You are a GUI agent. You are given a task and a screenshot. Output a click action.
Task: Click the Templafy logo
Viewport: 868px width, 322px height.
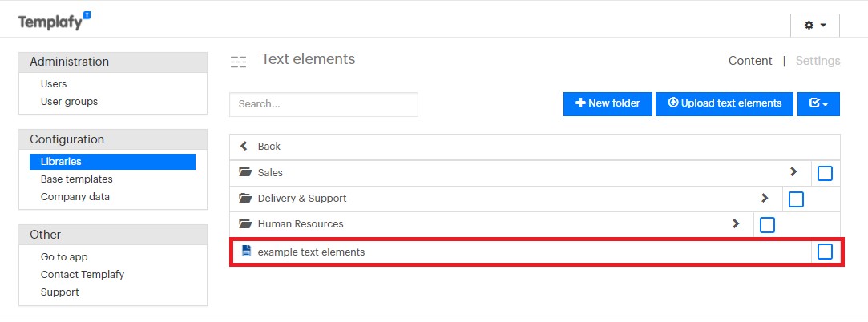[55, 21]
